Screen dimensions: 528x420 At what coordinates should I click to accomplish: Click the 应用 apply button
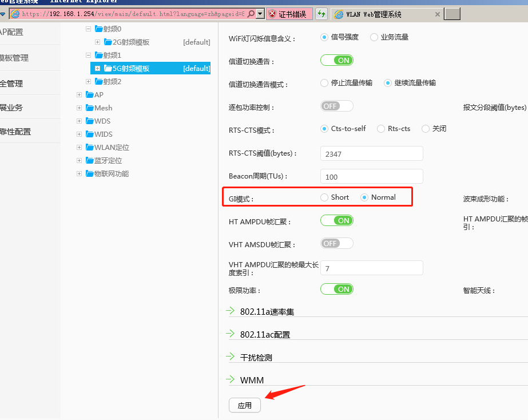245,405
